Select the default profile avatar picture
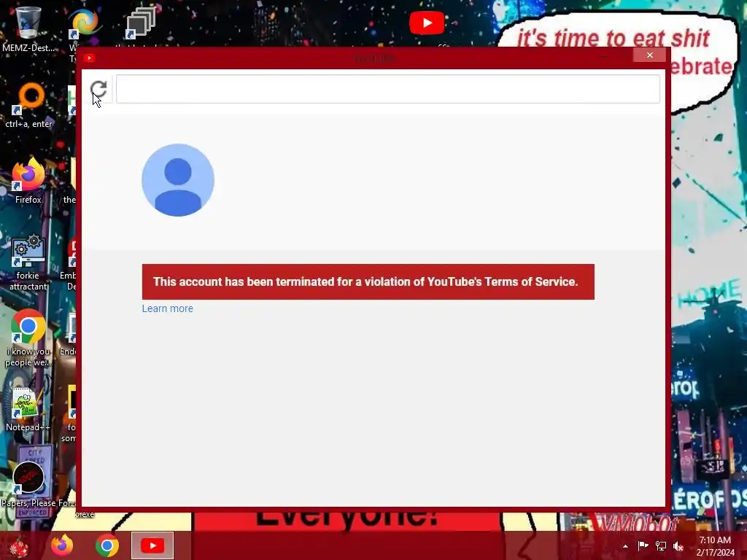747x560 pixels. (x=178, y=180)
